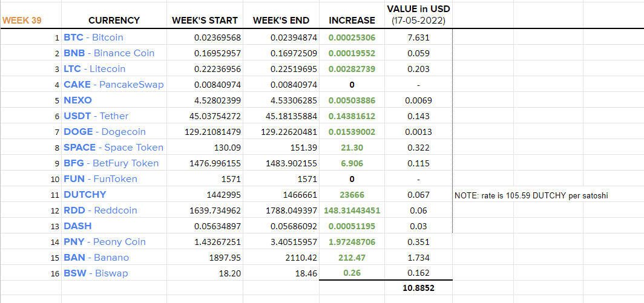Click the DUTCHY rate note cell
Viewport: 644px width, 303px height.
[x=531, y=196]
